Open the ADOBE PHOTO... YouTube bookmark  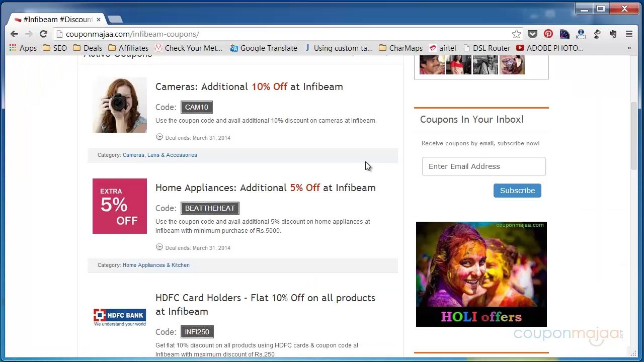tap(550, 48)
